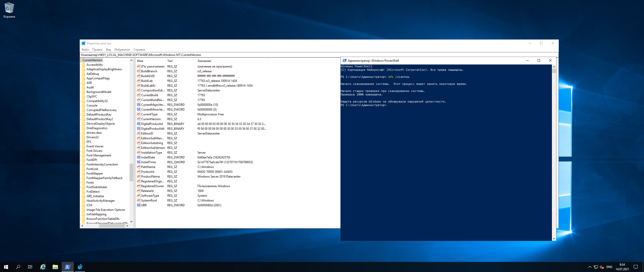The height and width of the screenshot is (272, 644).
Task: Open the Файл menu
Action: tap(85, 50)
